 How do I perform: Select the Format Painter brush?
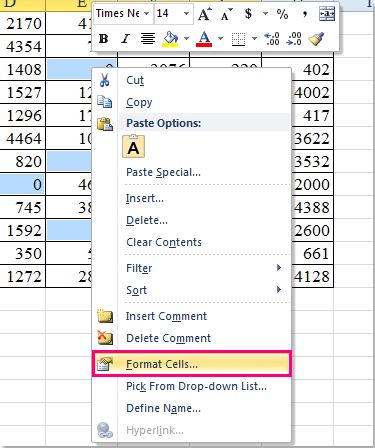[316, 39]
